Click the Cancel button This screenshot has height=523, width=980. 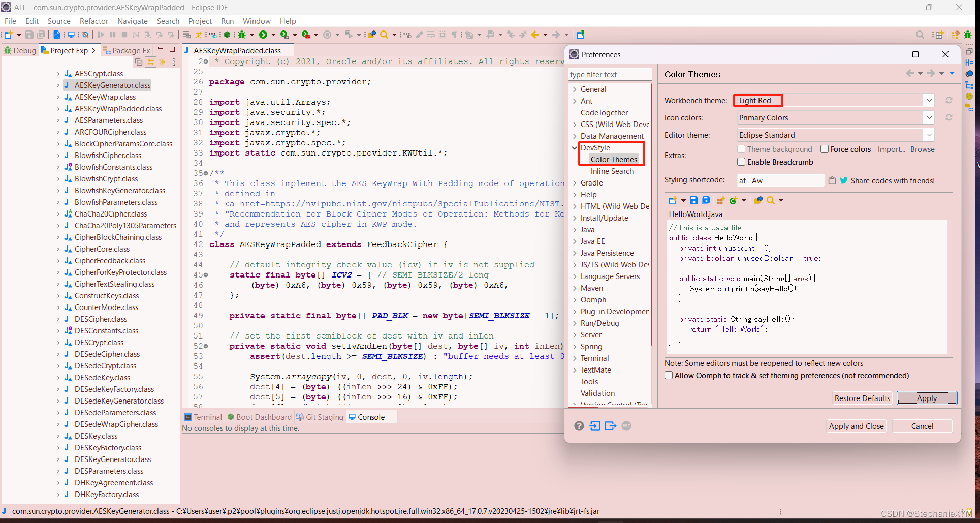(x=922, y=426)
